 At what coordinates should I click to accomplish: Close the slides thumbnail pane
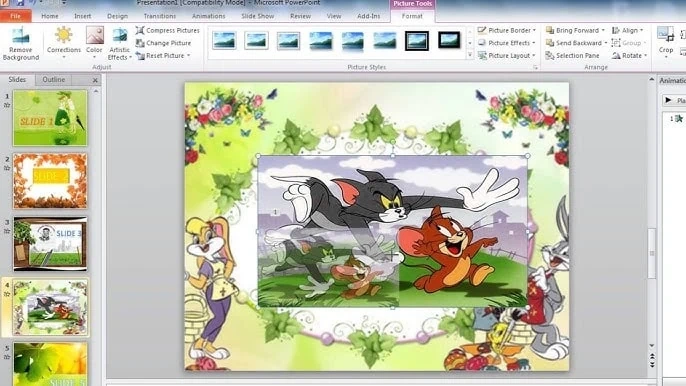point(95,80)
